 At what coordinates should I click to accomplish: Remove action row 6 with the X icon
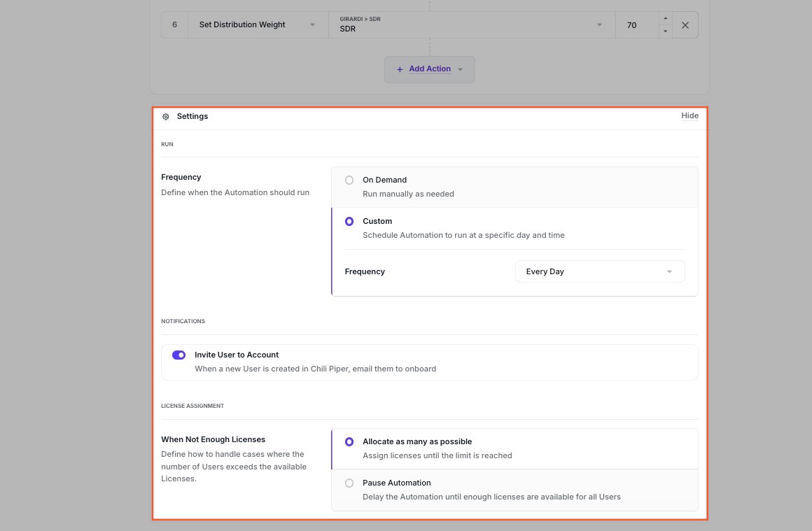click(685, 25)
